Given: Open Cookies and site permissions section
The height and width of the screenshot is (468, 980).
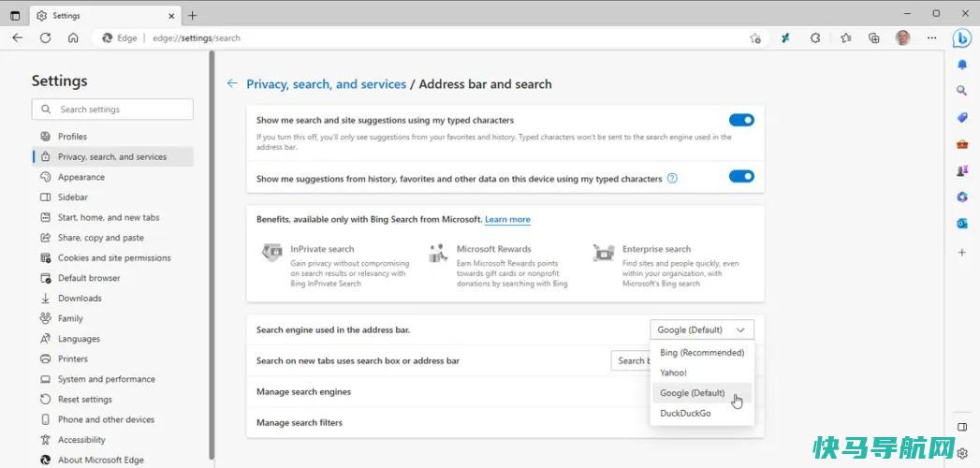Looking at the screenshot, I should click(112, 257).
